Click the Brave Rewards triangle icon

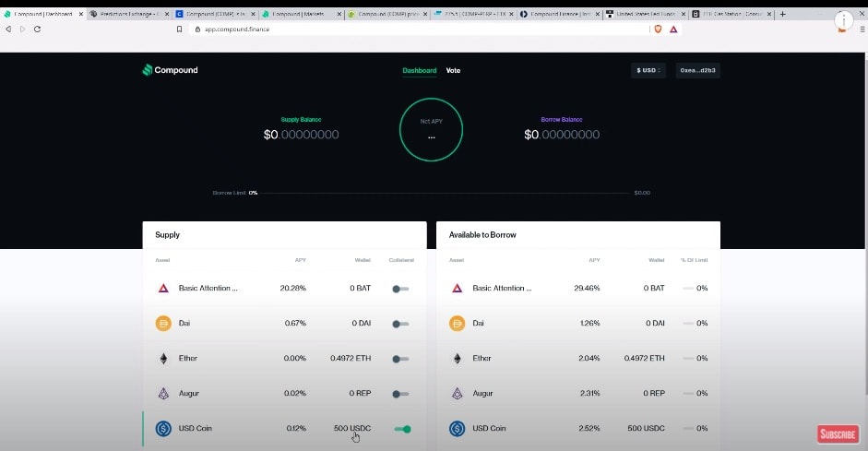[x=673, y=29]
